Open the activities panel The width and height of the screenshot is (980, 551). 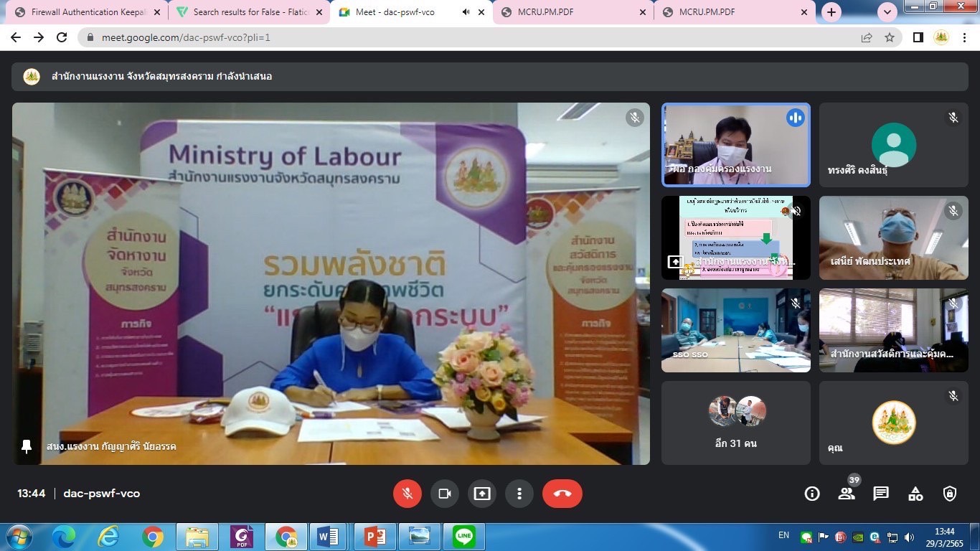[915, 494]
